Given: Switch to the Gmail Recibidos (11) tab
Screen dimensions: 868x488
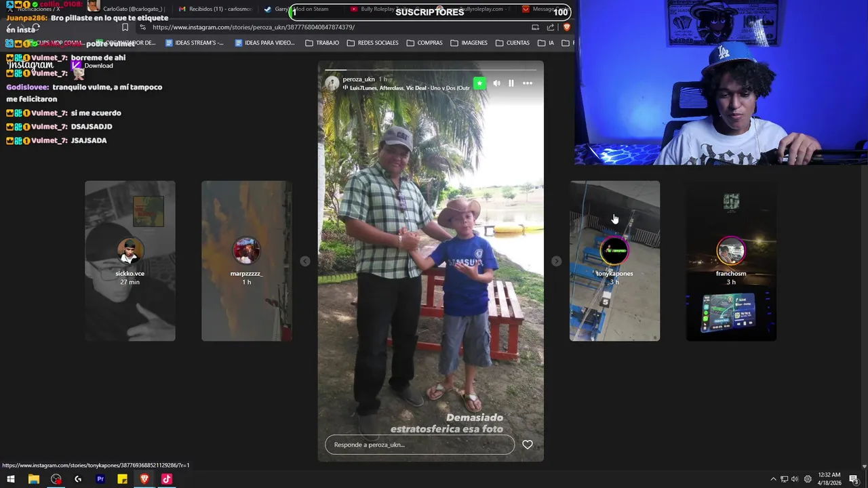Looking at the screenshot, I should 215,9.
